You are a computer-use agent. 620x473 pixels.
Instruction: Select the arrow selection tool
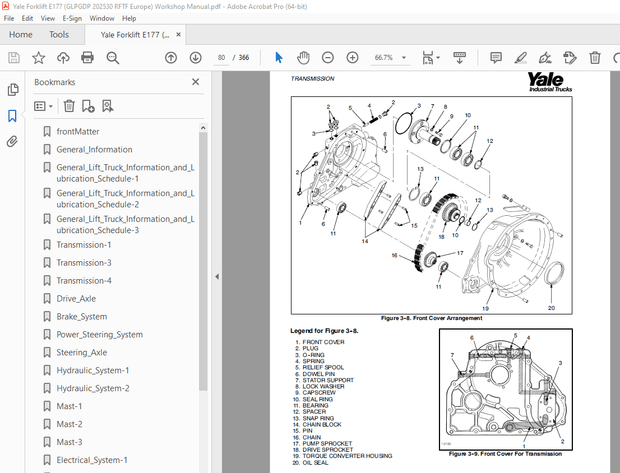tap(279, 58)
